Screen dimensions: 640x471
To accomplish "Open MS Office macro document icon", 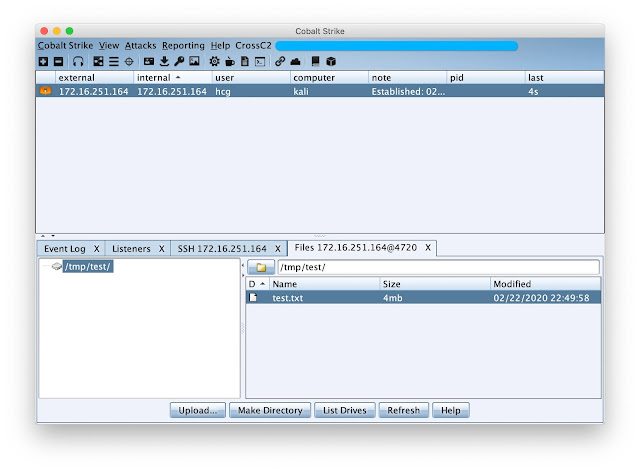I will tap(245, 62).
